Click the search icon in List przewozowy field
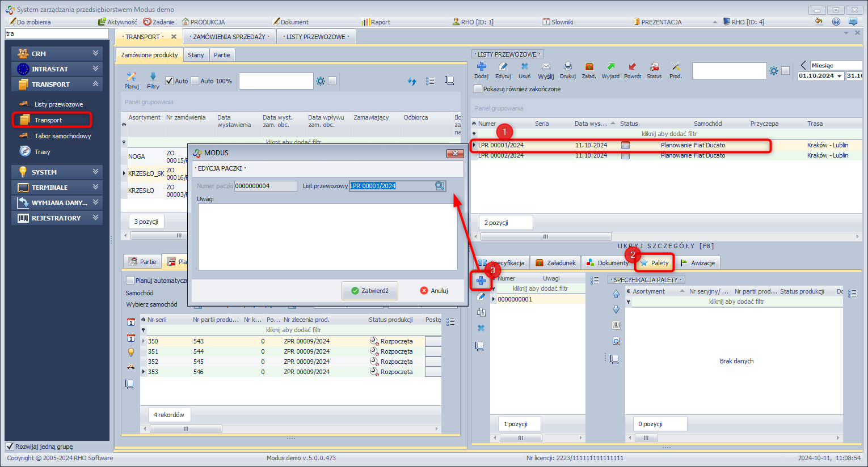The height and width of the screenshot is (467, 868). click(440, 186)
